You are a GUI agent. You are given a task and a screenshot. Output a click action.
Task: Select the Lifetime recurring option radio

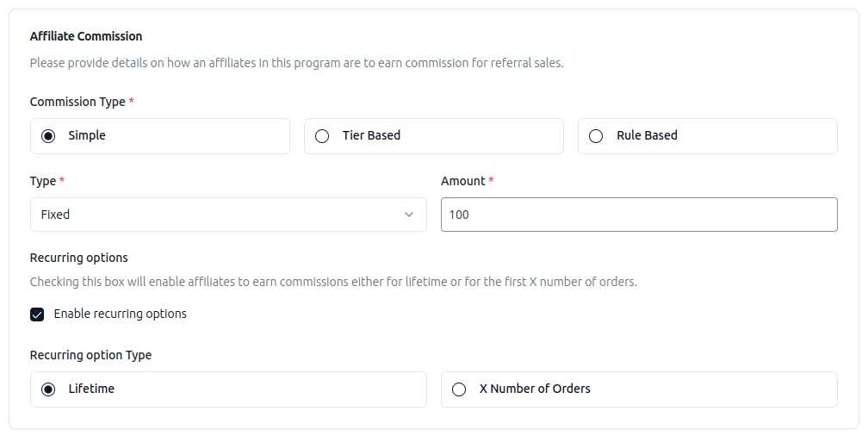click(x=48, y=389)
